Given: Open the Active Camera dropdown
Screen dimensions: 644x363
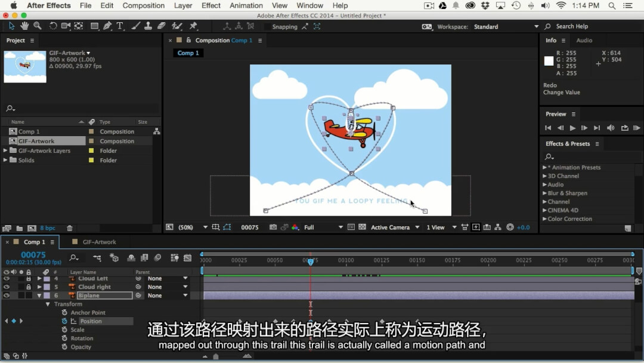Looking at the screenshot, I should (395, 227).
